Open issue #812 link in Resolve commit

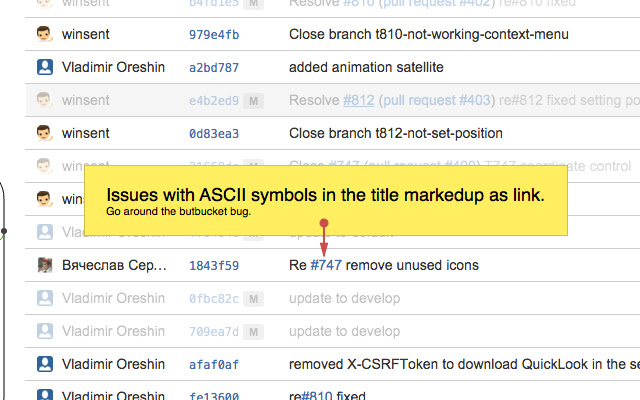coord(358,100)
